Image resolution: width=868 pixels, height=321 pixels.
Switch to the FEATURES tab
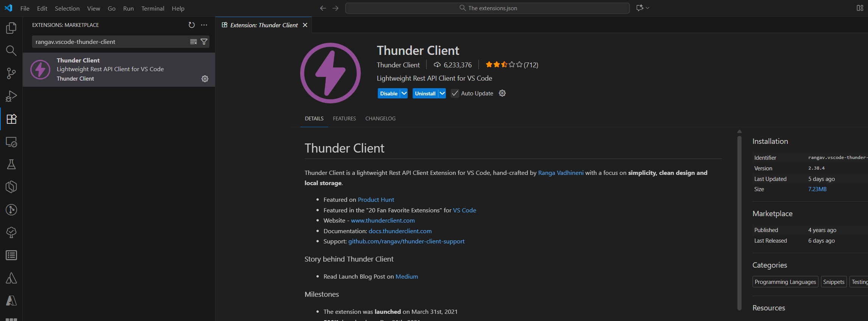(344, 118)
